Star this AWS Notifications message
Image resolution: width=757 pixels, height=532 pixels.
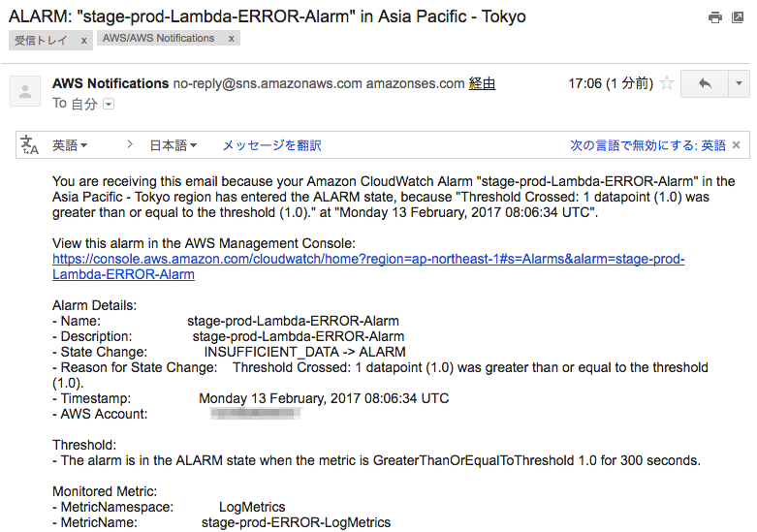667,83
